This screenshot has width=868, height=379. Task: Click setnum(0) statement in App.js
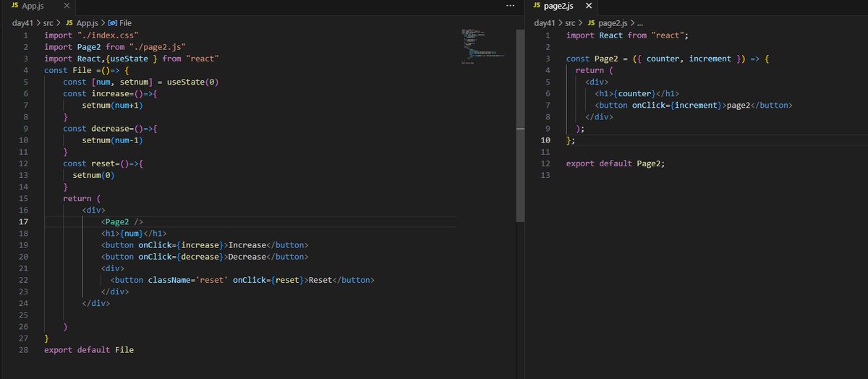pos(93,175)
